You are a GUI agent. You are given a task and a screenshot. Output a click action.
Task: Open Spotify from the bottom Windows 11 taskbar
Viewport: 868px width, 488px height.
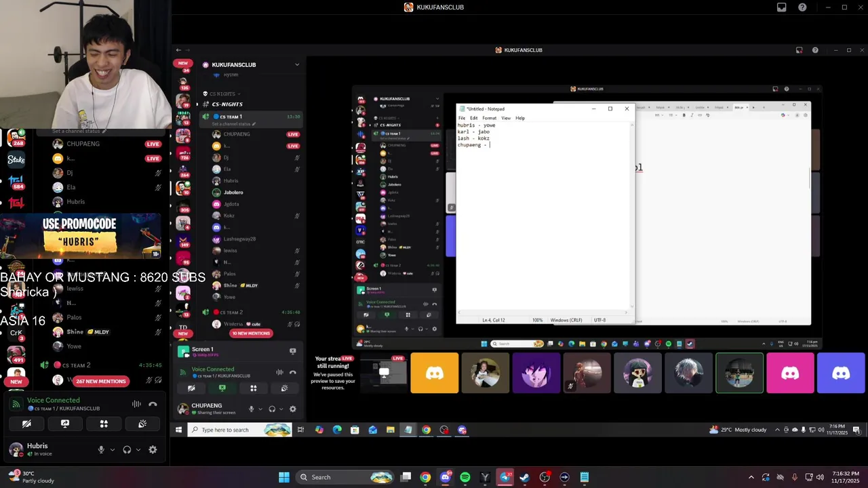(465, 477)
